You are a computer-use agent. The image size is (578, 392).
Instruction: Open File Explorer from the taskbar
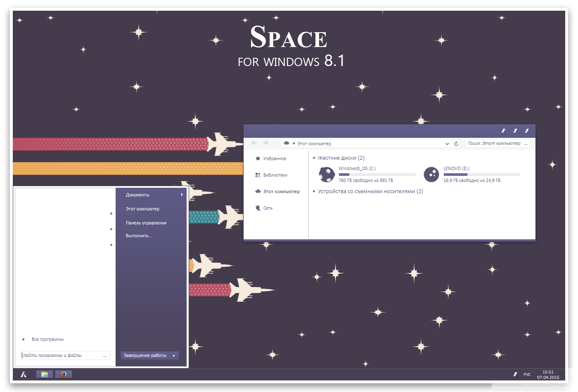coord(45,374)
